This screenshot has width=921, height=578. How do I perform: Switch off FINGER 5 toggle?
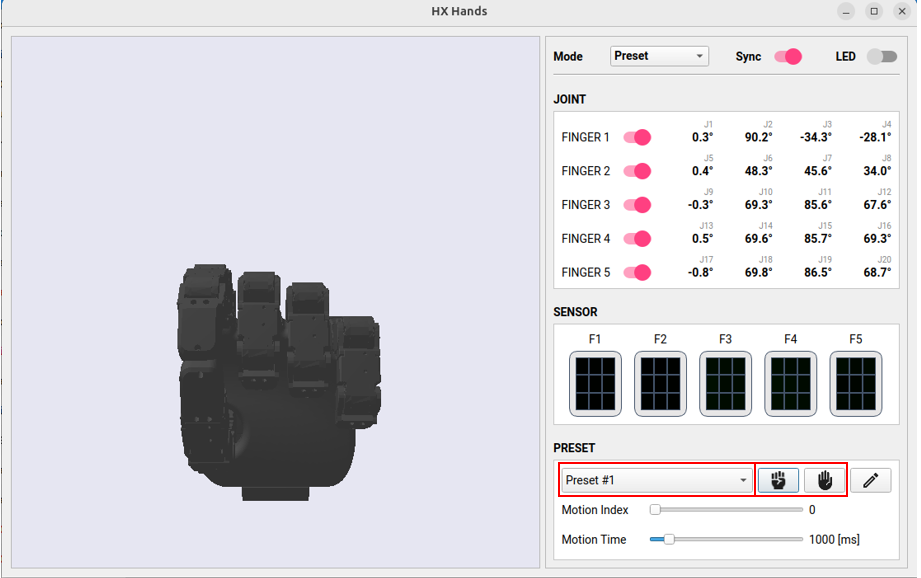coord(637,272)
